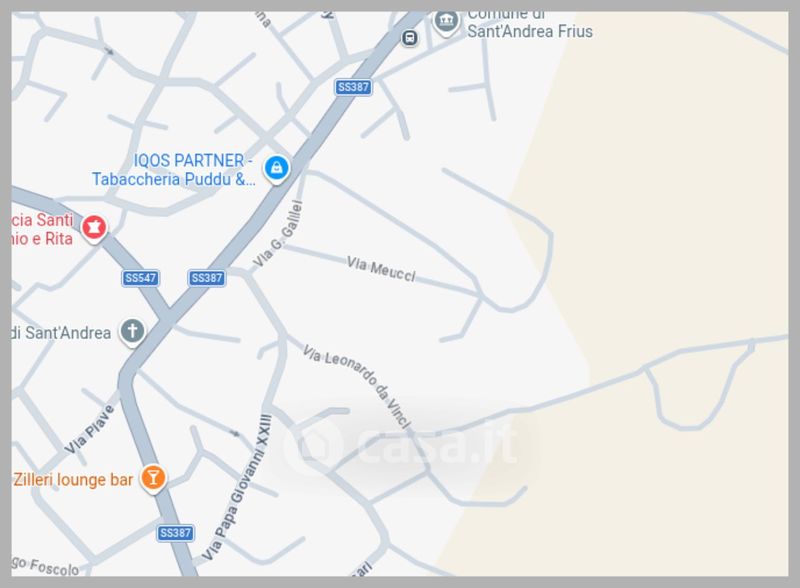Select the Comune di Sant'Andrea Frius building pin
The image size is (800, 588).
tap(446, 22)
